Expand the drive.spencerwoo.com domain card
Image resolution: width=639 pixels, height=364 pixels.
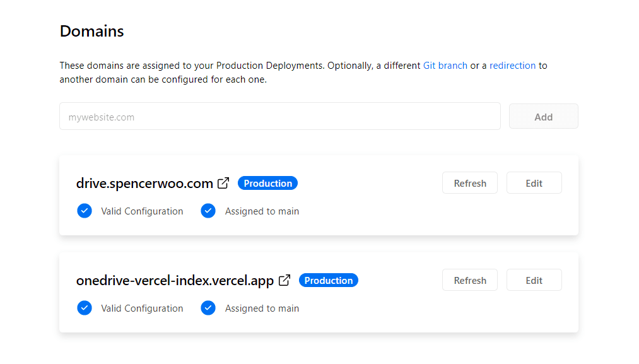tap(319, 195)
